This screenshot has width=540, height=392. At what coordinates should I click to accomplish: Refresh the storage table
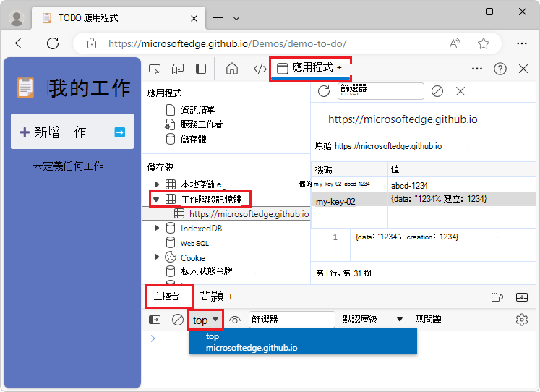click(324, 91)
